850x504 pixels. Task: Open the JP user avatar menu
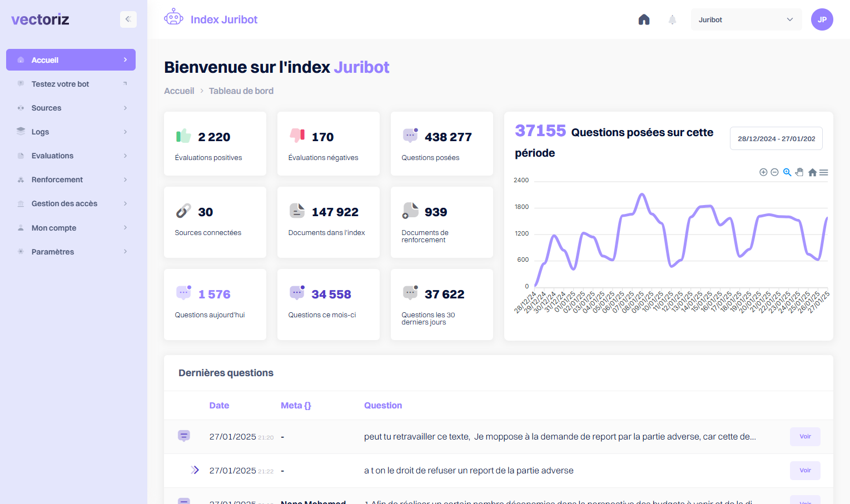coord(822,19)
